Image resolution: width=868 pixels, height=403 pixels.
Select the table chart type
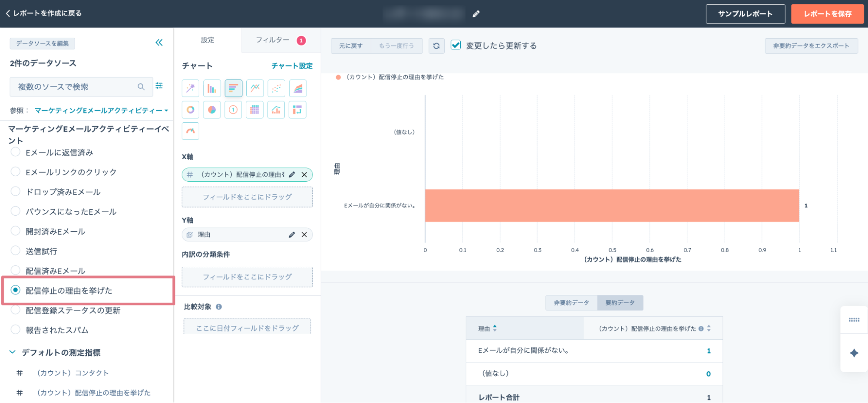255,110
